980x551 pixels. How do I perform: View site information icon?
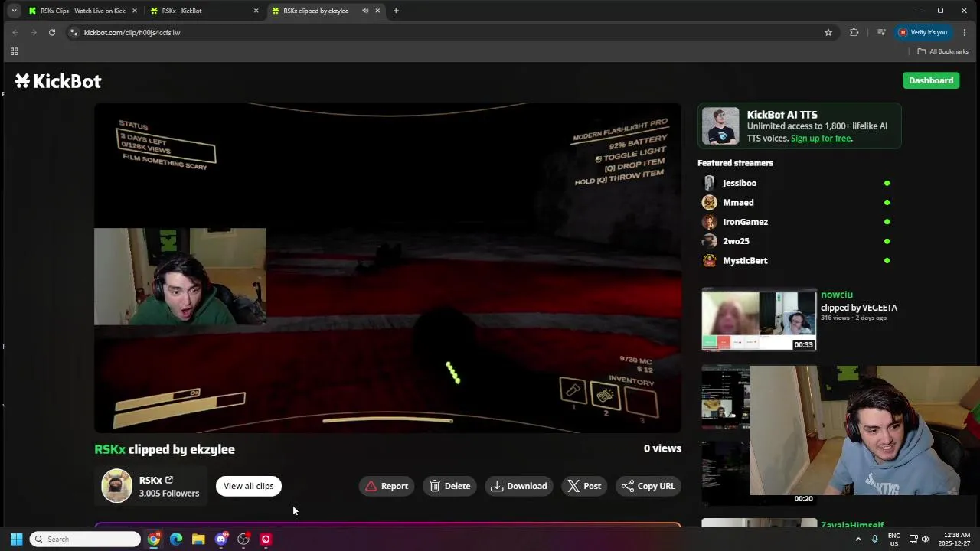(73, 32)
